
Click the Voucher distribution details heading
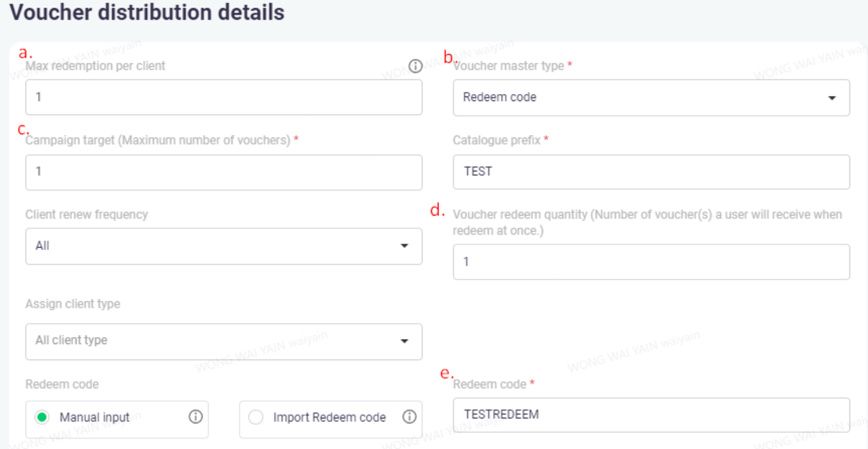pyautogui.click(x=147, y=13)
